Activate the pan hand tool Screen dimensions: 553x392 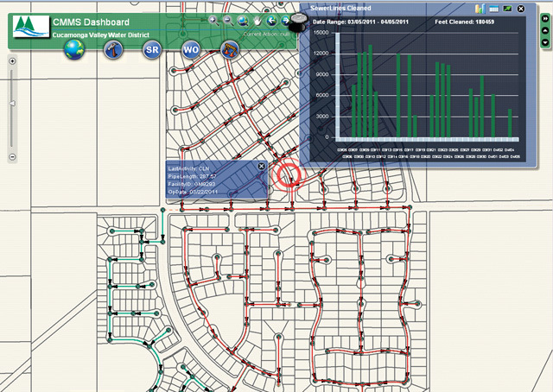257,19
